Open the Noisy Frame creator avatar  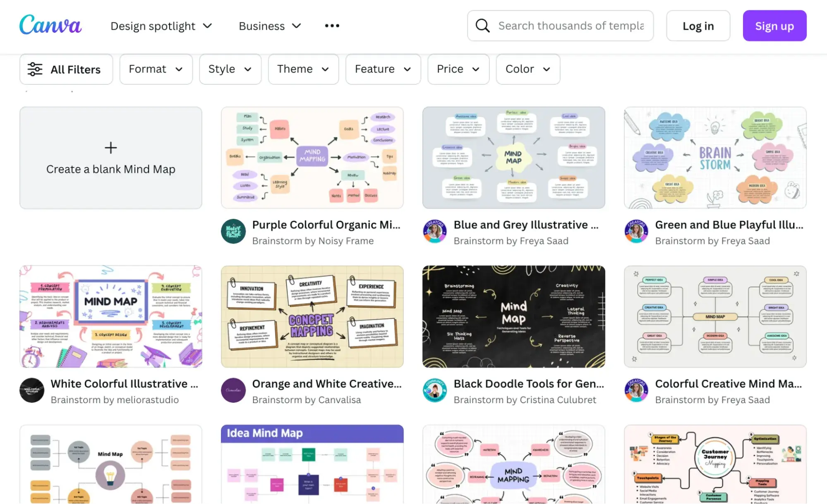coord(233,232)
